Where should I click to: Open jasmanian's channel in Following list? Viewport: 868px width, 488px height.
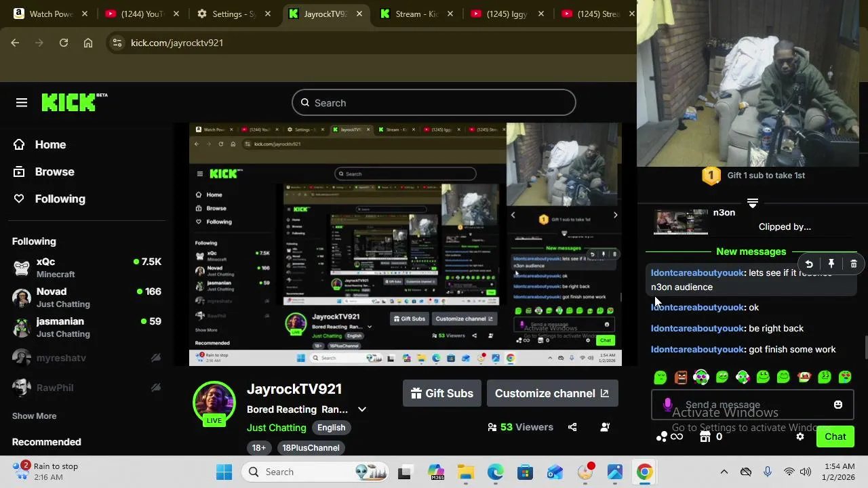[x=87, y=327]
